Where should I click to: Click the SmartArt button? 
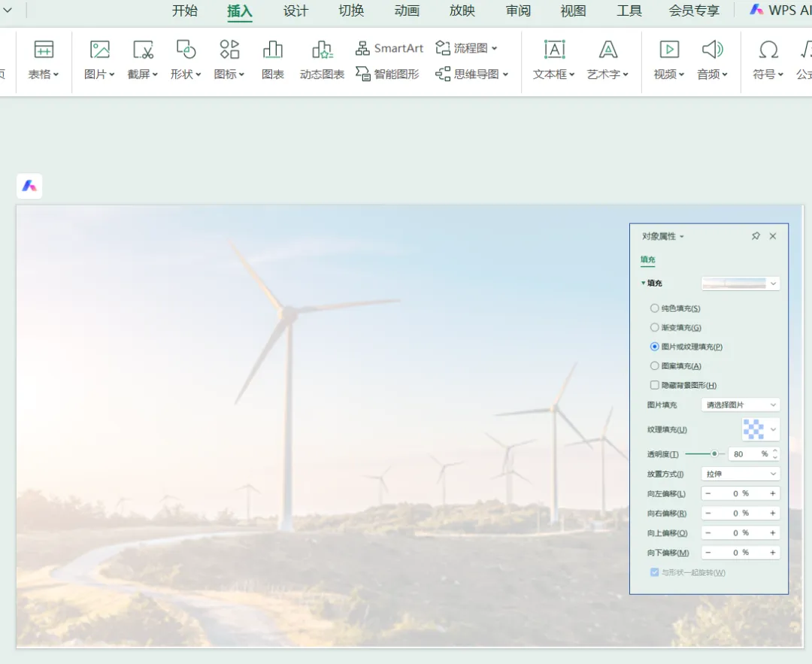(389, 48)
